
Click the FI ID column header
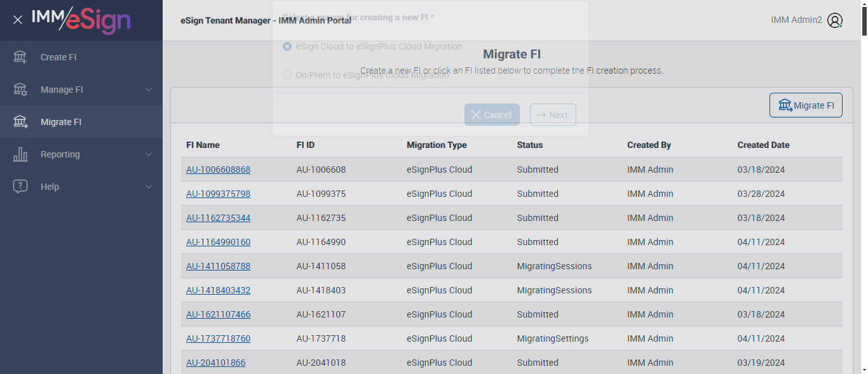[306, 145]
